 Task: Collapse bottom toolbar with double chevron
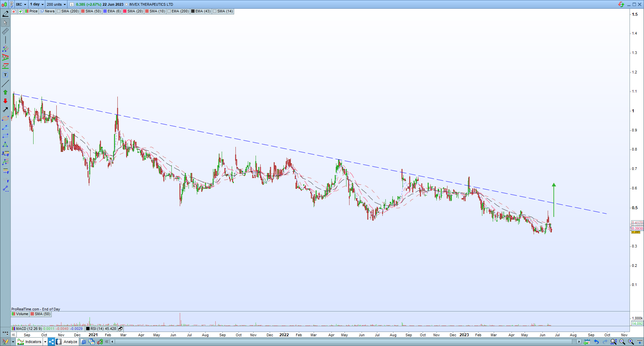coord(107,342)
